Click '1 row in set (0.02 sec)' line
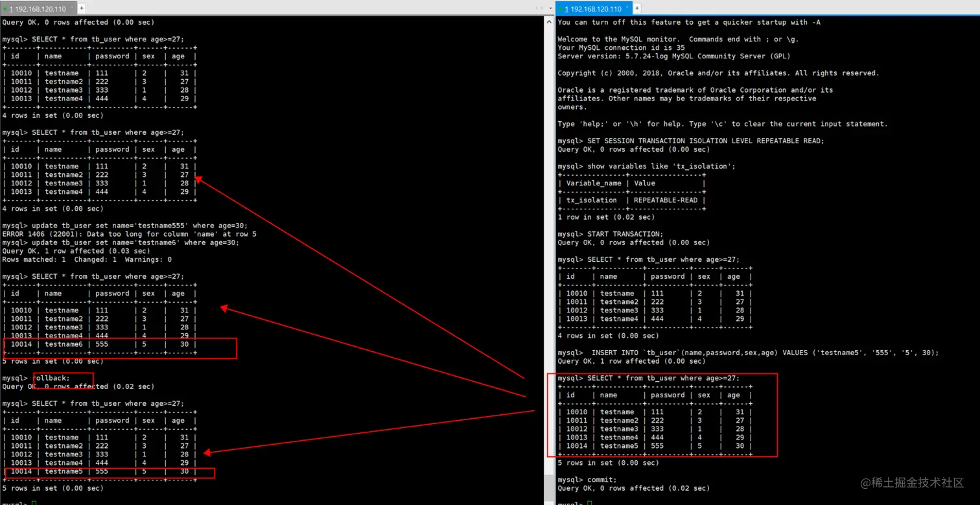The height and width of the screenshot is (505, 980). click(606, 217)
